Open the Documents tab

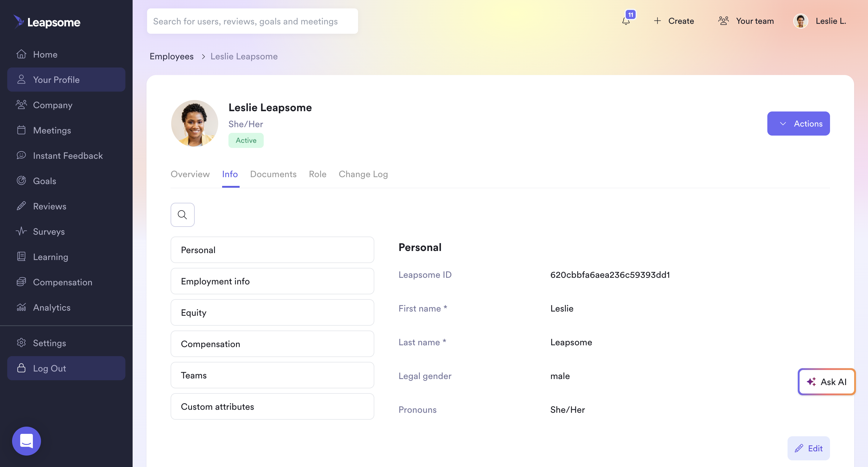click(273, 174)
